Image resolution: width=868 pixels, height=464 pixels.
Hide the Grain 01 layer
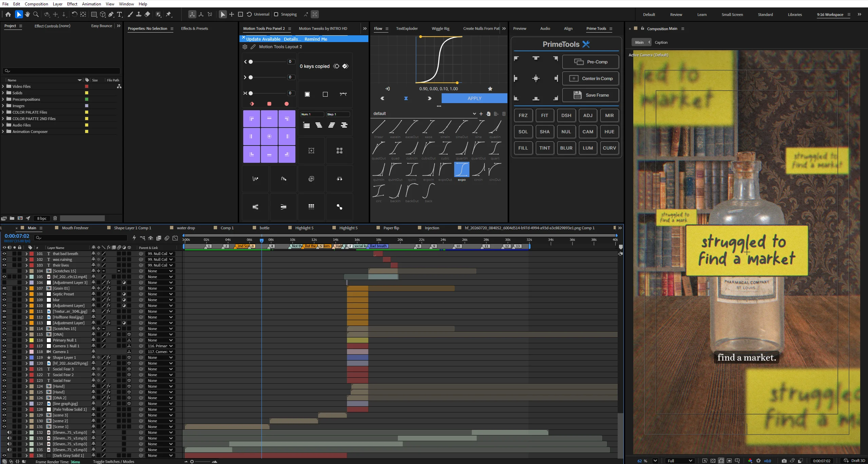point(4,288)
